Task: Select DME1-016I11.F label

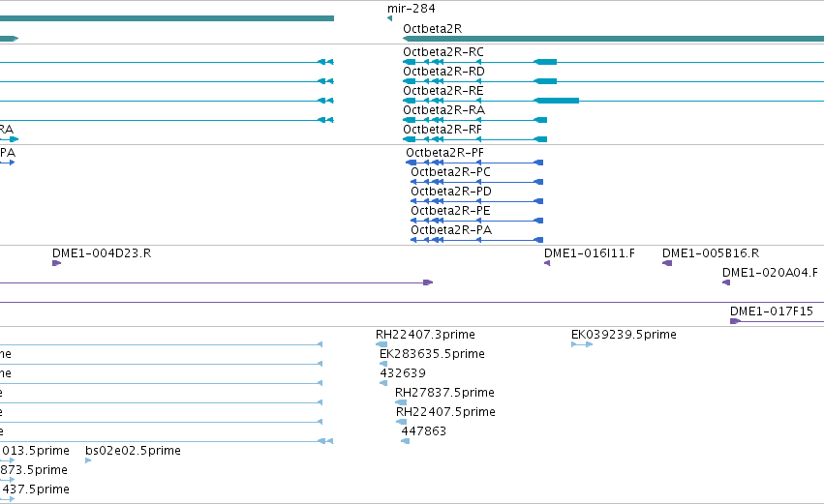Action: (589, 253)
